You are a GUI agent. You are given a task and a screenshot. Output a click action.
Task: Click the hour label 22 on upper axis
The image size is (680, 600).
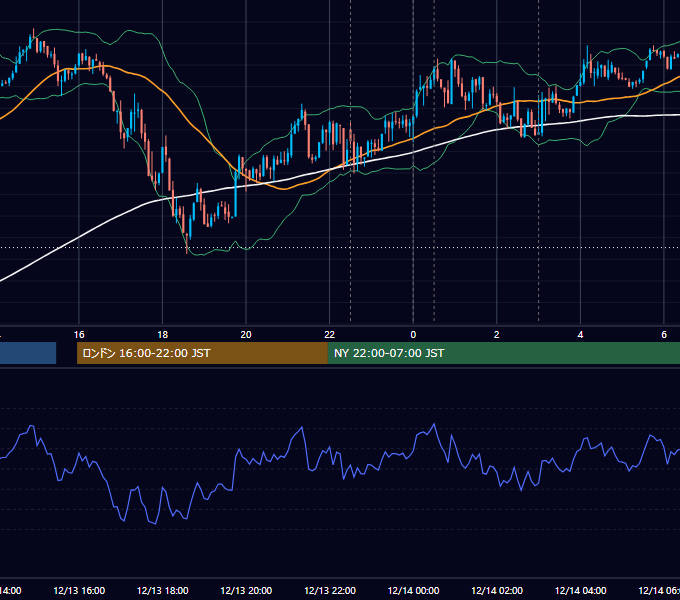(x=330, y=335)
